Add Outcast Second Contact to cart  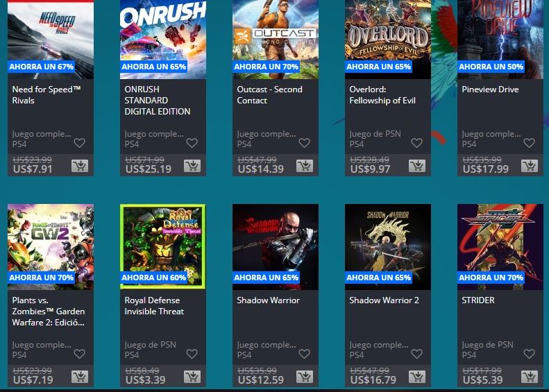[x=305, y=166]
